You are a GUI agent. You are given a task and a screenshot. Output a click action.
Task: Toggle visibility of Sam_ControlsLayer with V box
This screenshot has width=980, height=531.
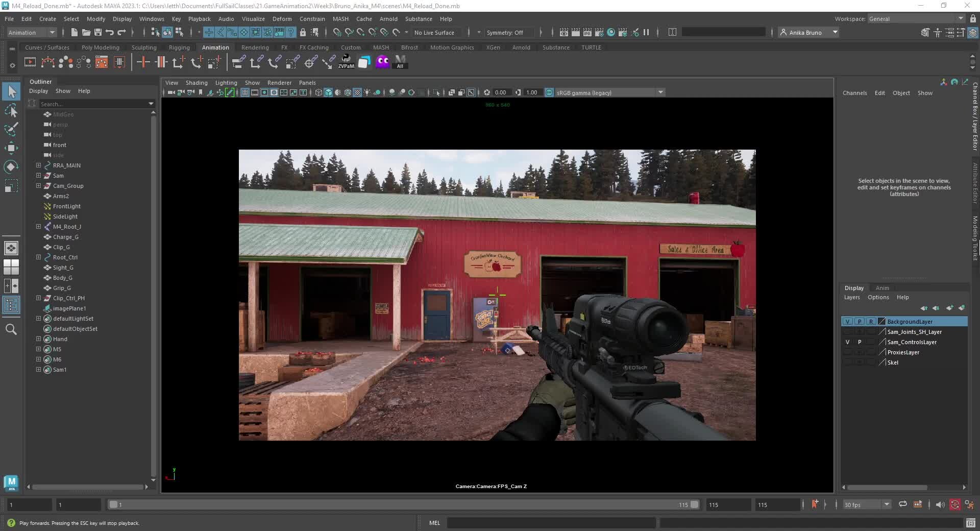[x=847, y=342]
